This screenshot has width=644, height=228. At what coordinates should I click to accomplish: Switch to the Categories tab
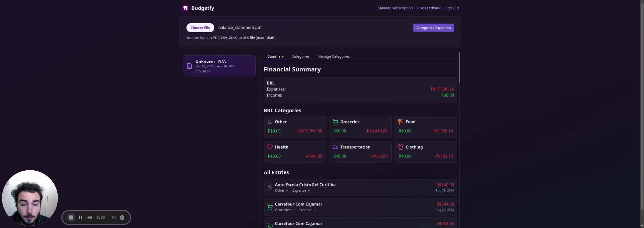(x=301, y=57)
